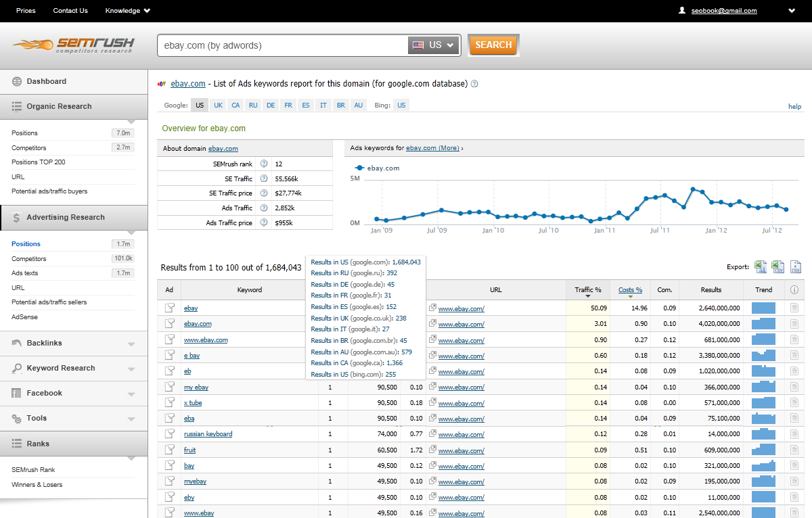The width and height of the screenshot is (812, 518).
Task: Open Potential ads/traffic buyers report
Action: click(49, 191)
